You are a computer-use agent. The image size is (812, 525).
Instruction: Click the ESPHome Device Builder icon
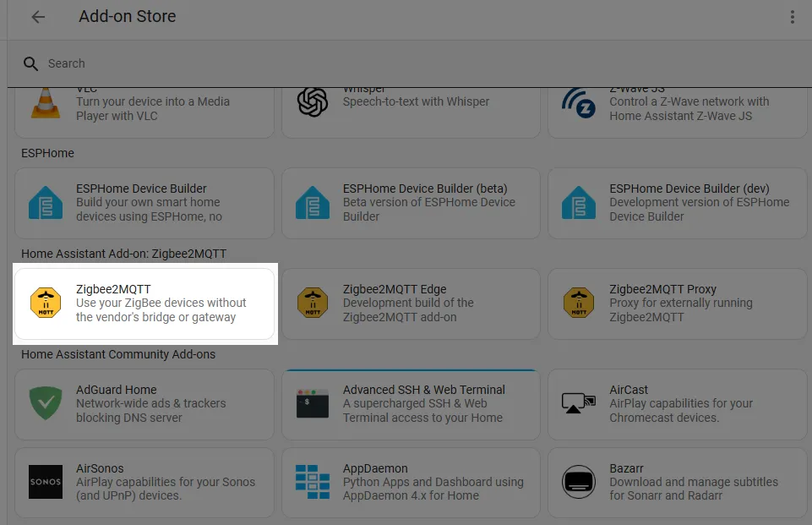45,203
